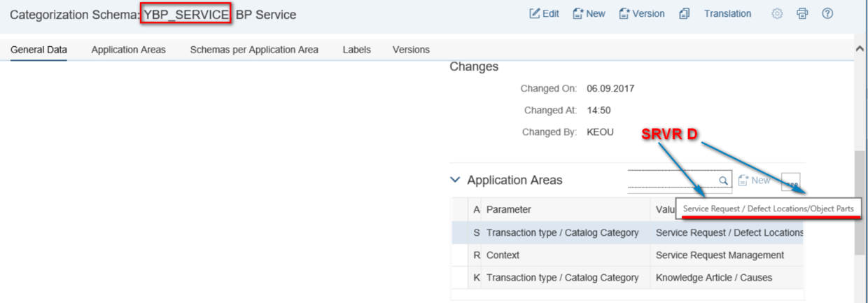
Task: Open the Versions tab
Action: [x=411, y=50]
